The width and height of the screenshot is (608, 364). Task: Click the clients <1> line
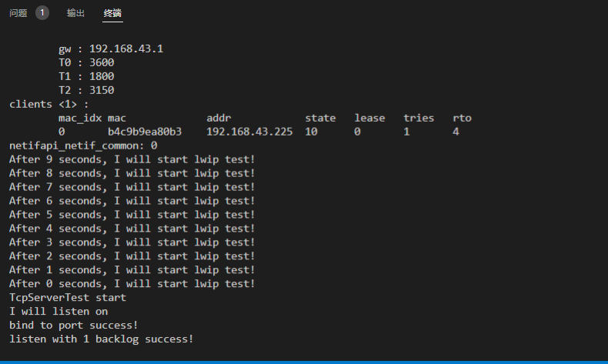click(x=49, y=104)
